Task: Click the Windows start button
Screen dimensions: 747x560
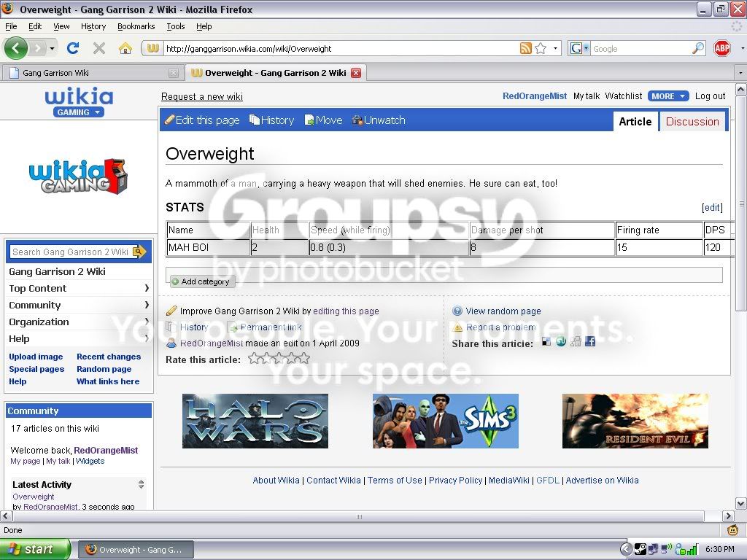Action: tap(35, 549)
